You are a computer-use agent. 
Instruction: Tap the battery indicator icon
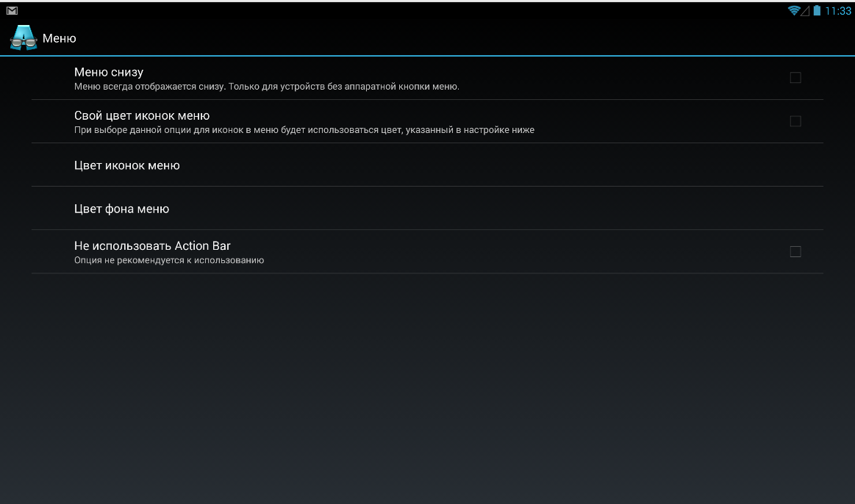coord(816,10)
